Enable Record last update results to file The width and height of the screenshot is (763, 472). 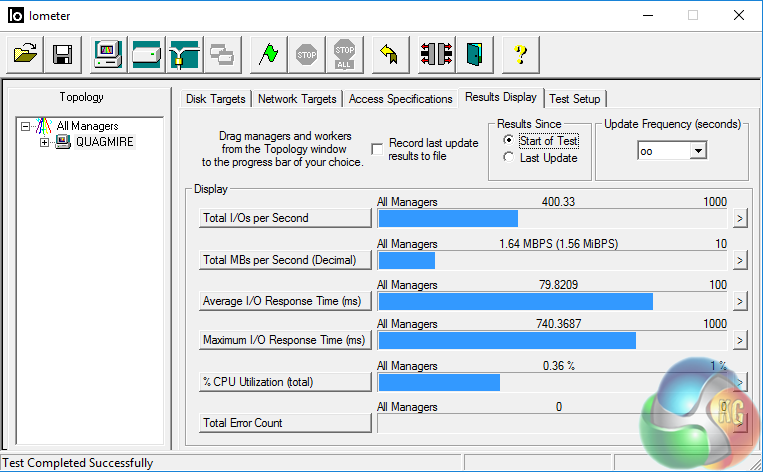[377, 149]
